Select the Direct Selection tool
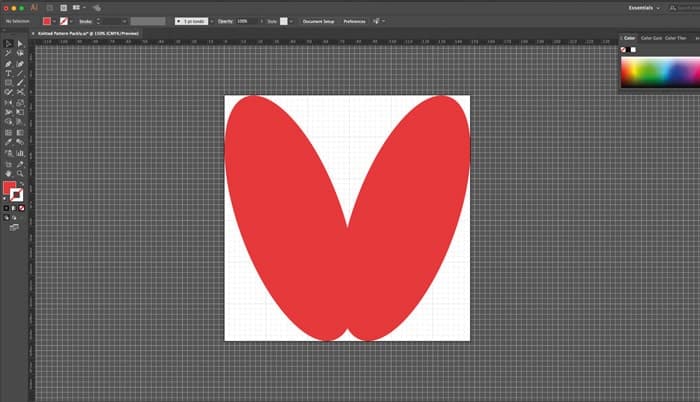Viewport: 700px width, 402px height. (x=20, y=44)
